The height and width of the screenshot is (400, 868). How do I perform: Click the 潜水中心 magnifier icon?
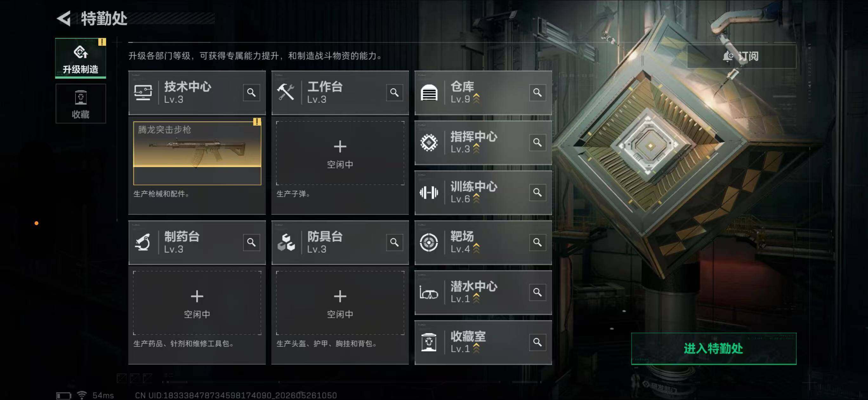pyautogui.click(x=537, y=292)
